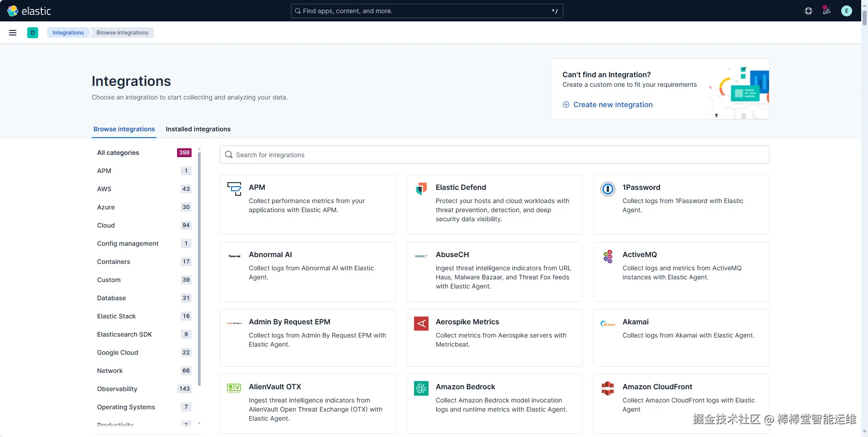Image resolution: width=868 pixels, height=437 pixels.
Task: Click the AlienVault OTX logo icon
Action: 234,388
